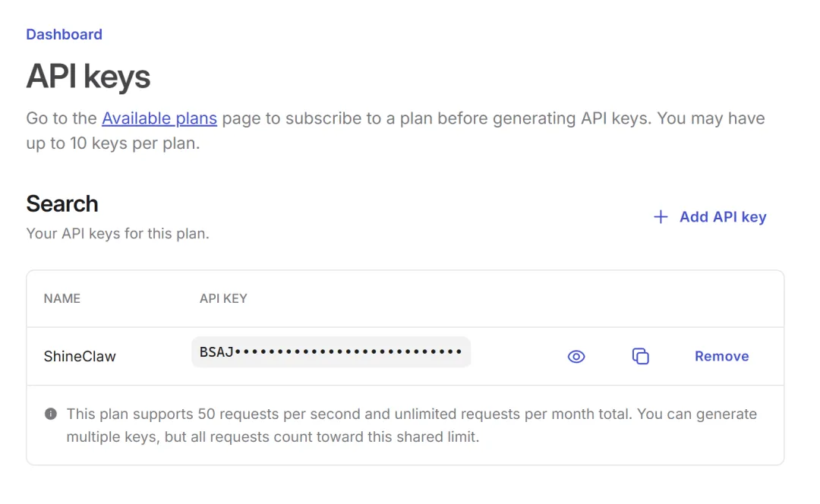Click the 'up to 10 keys per plan' description
The image size is (820, 504).
pos(112,143)
